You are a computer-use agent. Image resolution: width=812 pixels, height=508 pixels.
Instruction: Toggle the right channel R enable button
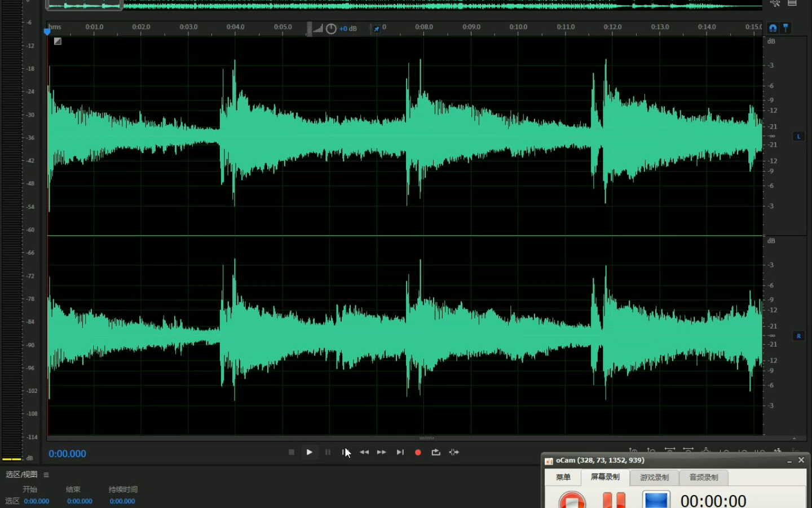[798, 336]
